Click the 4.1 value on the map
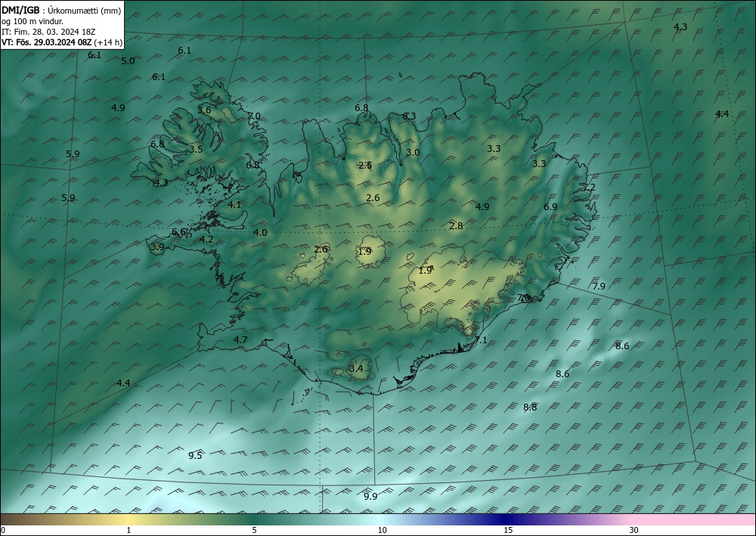This screenshot has height=536, width=756. (x=234, y=205)
